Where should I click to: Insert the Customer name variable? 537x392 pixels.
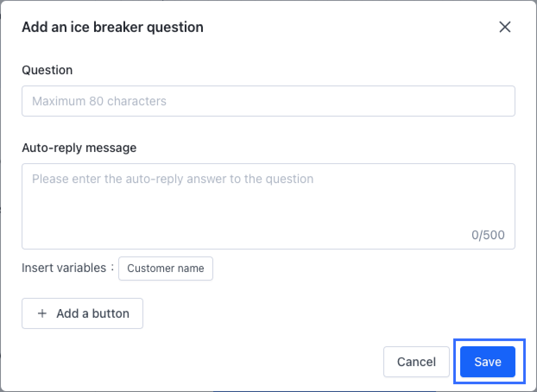click(165, 268)
